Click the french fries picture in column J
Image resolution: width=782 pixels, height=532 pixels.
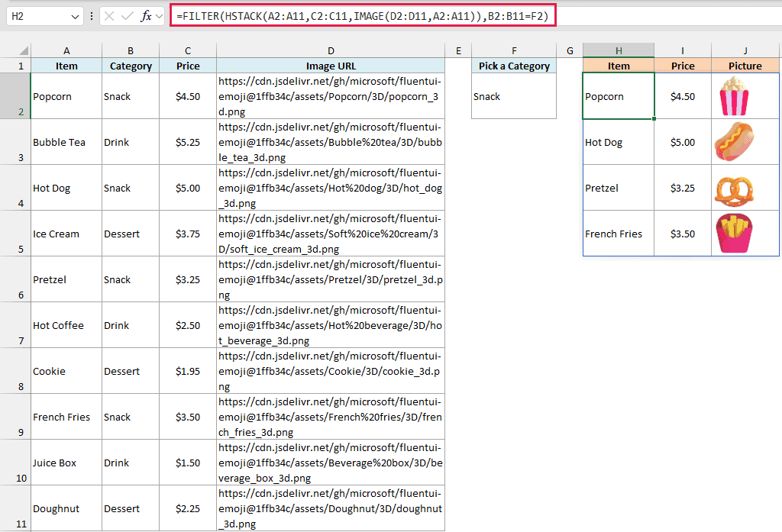tap(734, 233)
